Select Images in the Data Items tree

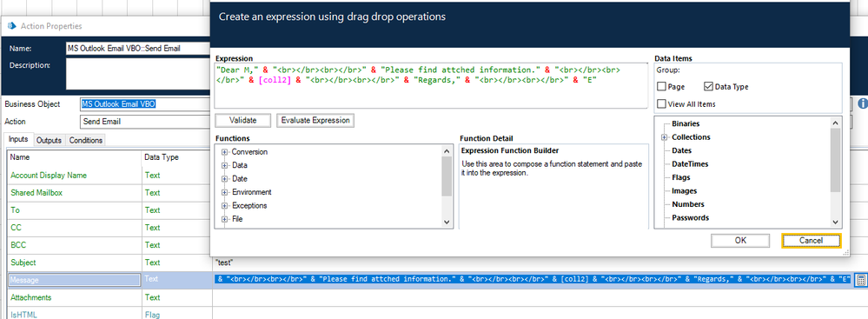point(684,191)
